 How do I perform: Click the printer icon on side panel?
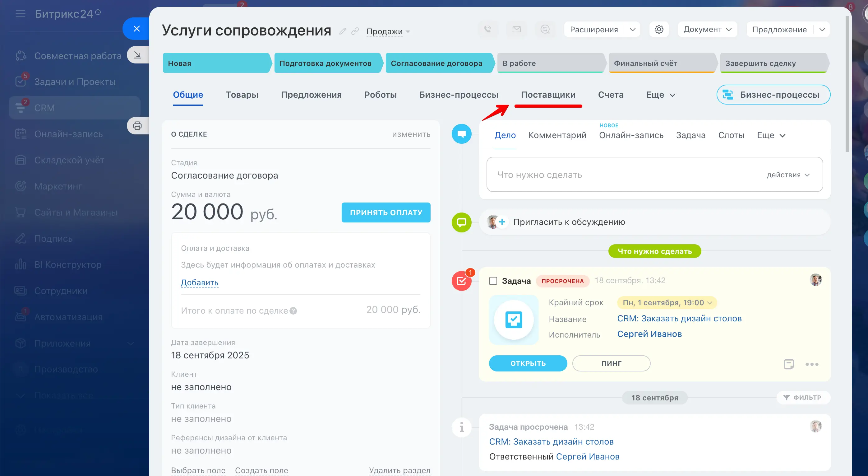pos(137,126)
